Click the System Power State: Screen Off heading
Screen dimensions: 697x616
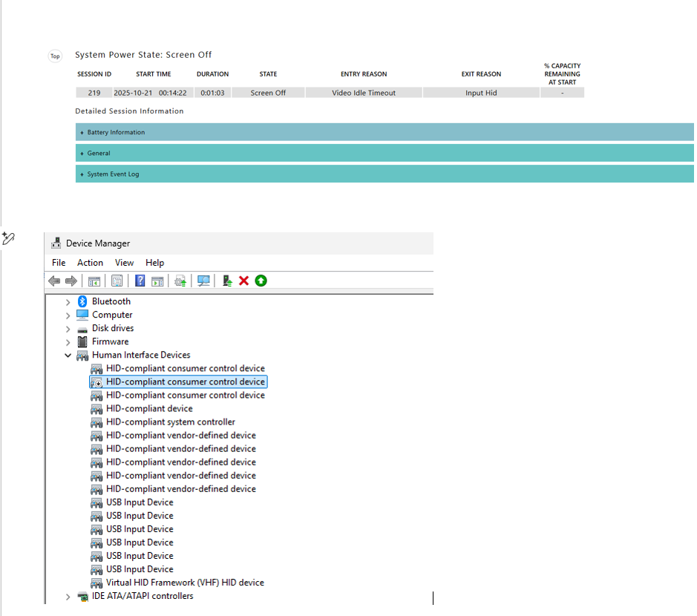pyautogui.click(x=143, y=55)
